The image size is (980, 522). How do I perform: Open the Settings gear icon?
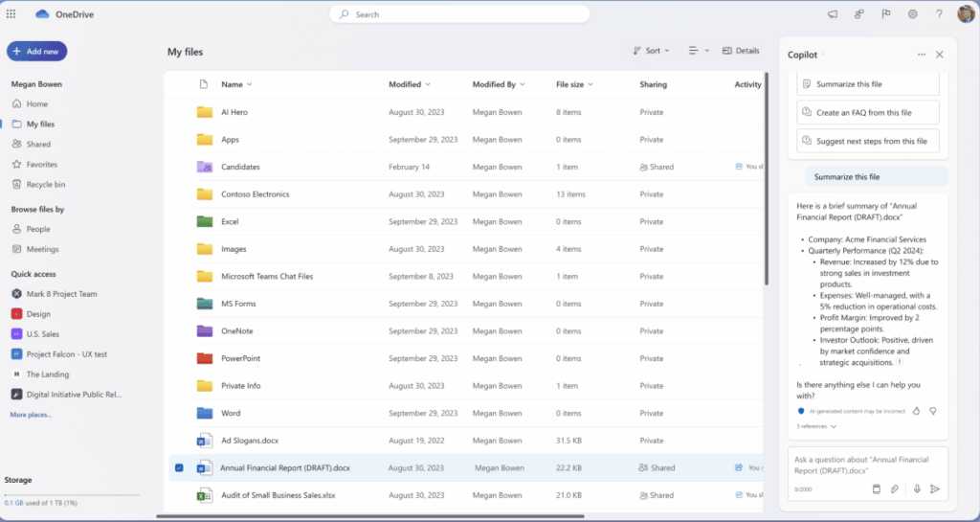pos(912,14)
